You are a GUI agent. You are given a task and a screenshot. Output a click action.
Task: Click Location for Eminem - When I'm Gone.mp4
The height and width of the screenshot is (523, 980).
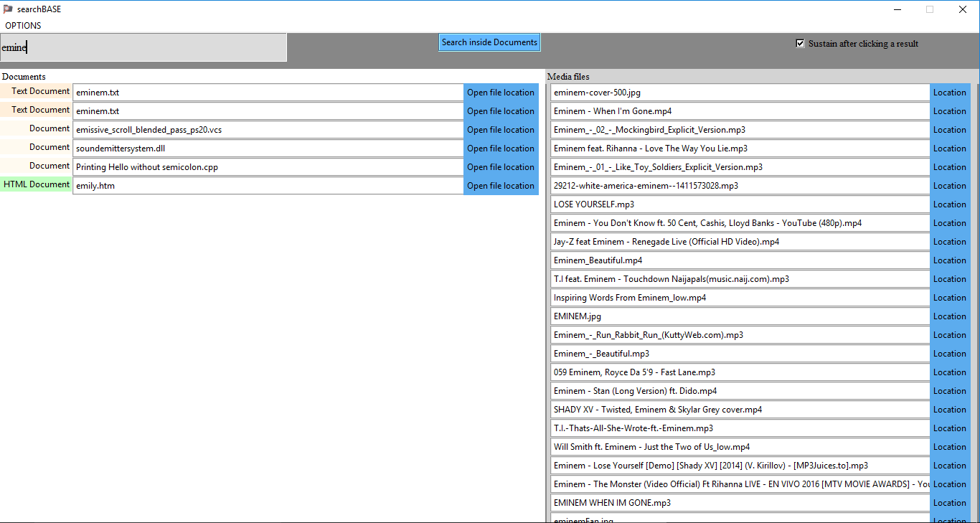950,111
